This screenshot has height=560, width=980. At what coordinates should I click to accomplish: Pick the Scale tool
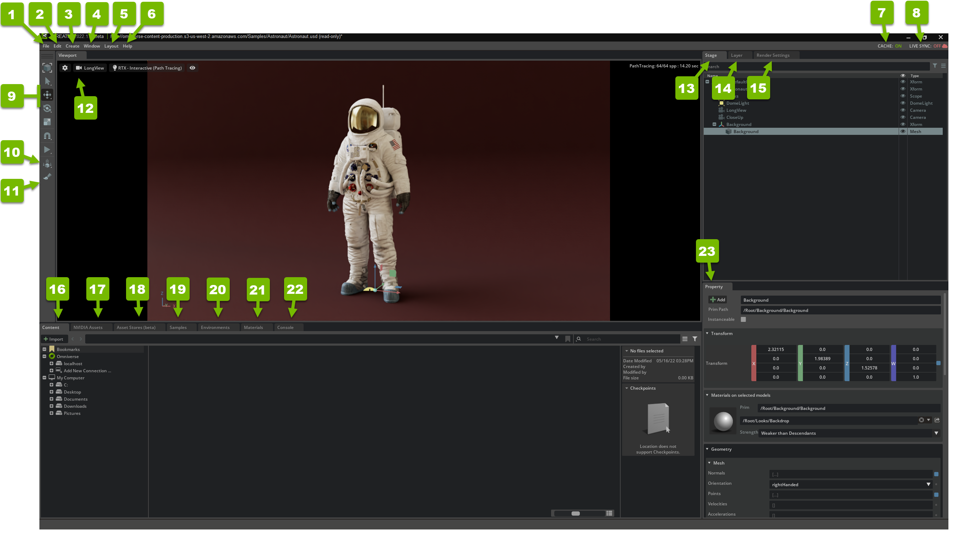47,122
